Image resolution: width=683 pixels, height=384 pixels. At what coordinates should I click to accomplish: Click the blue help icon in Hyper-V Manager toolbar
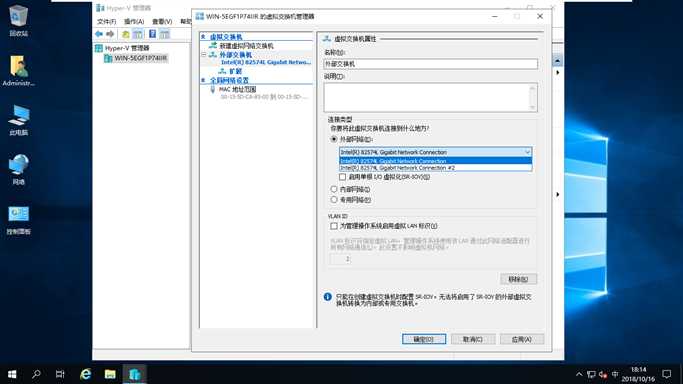click(152, 34)
